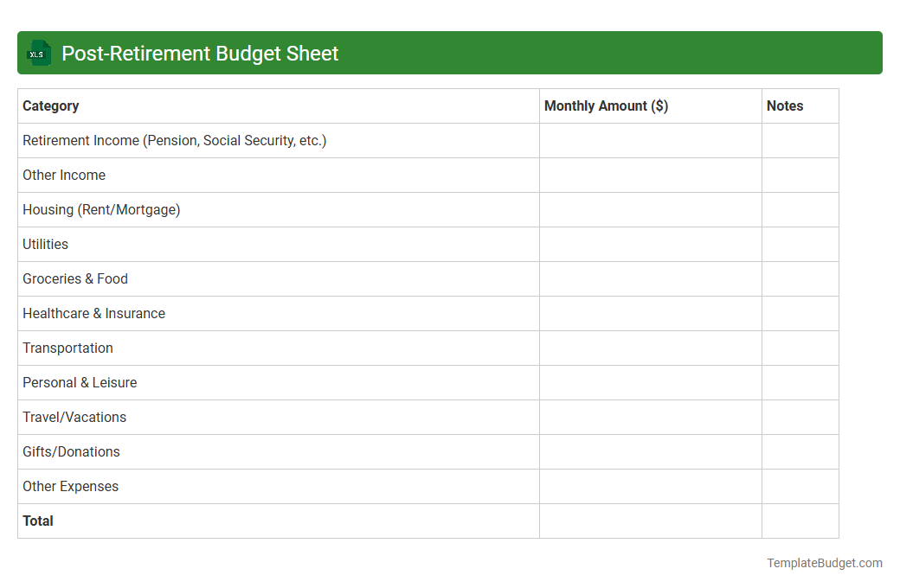This screenshot has width=900, height=588.
Task: Click the Retirement Income category row
Action: click(173, 140)
